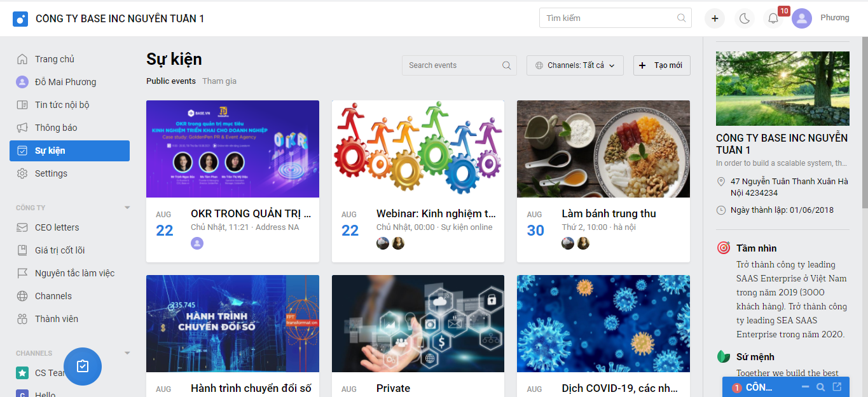Viewport: 868px width, 397px height.
Task: Open chat popup in new window
Action: click(x=837, y=387)
